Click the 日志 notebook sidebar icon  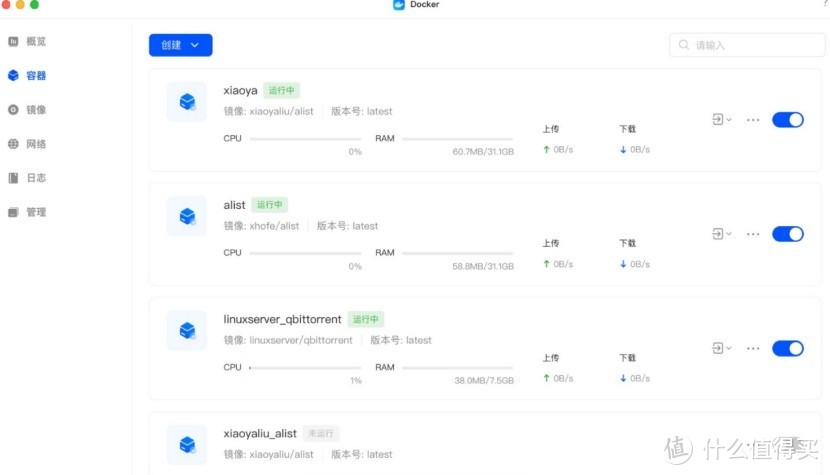pos(13,178)
